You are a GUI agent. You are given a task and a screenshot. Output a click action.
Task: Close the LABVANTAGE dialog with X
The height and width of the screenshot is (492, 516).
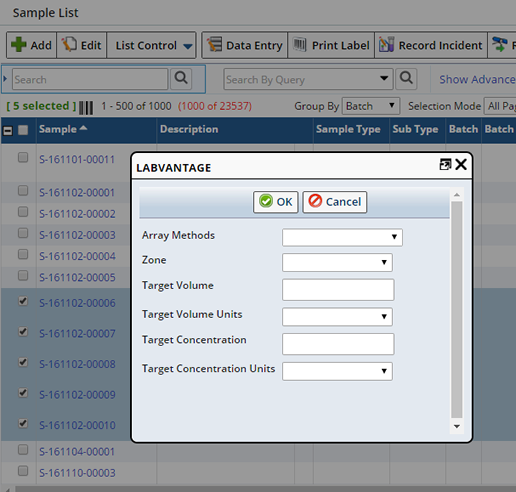pos(461,164)
